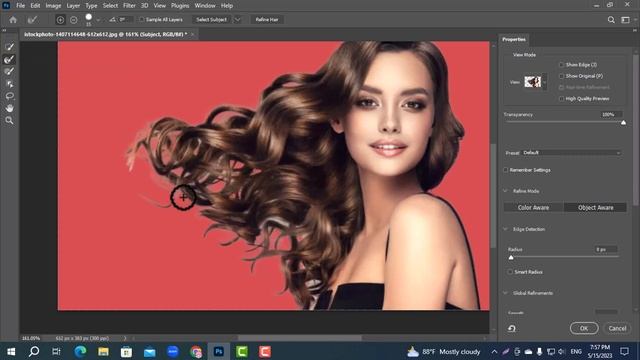
Task: Open Microsoft Edge from taskbar
Action: pos(80,351)
